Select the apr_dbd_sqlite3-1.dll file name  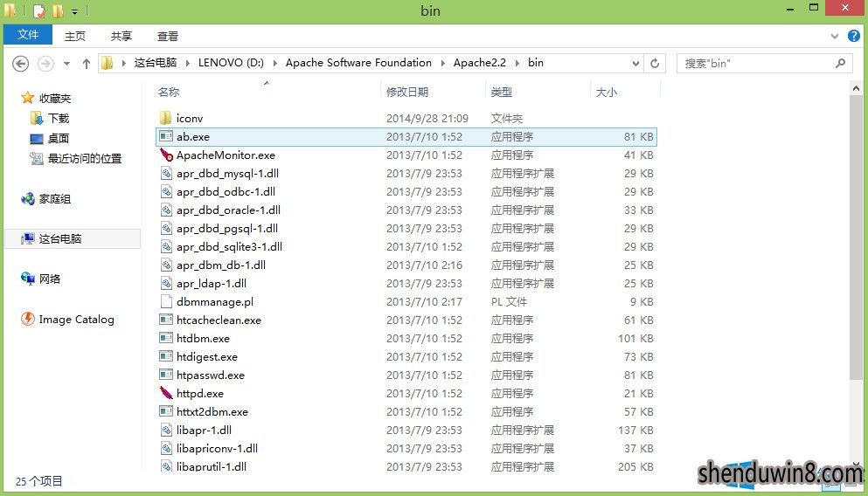(x=229, y=246)
